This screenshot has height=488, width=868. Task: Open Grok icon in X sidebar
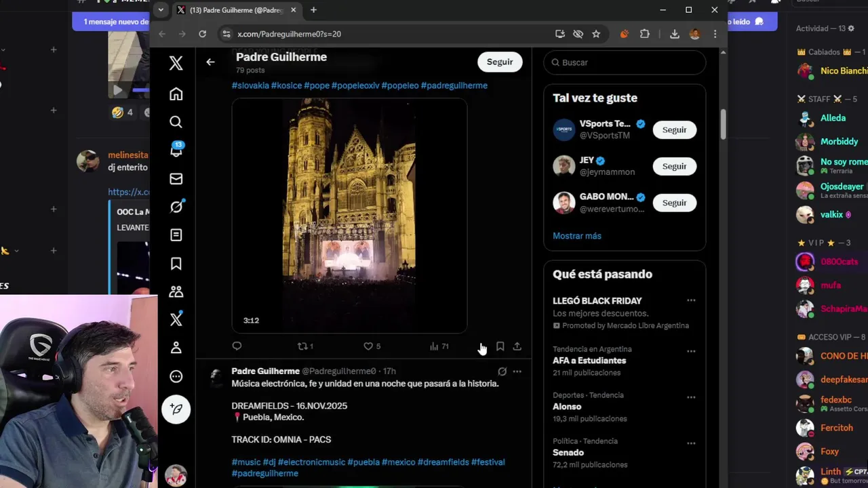(x=176, y=207)
